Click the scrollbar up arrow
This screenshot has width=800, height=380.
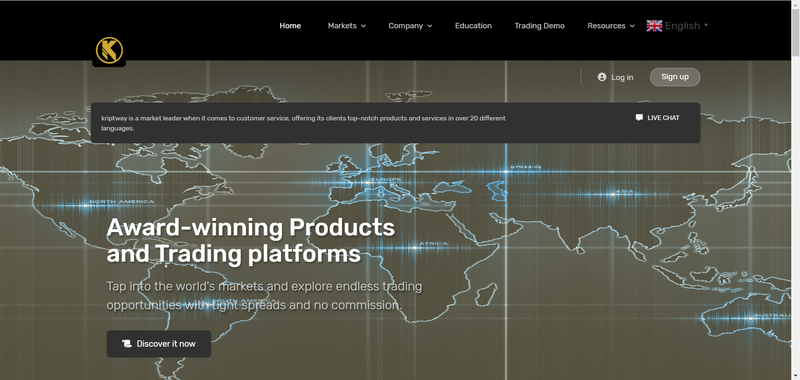[x=795, y=4]
